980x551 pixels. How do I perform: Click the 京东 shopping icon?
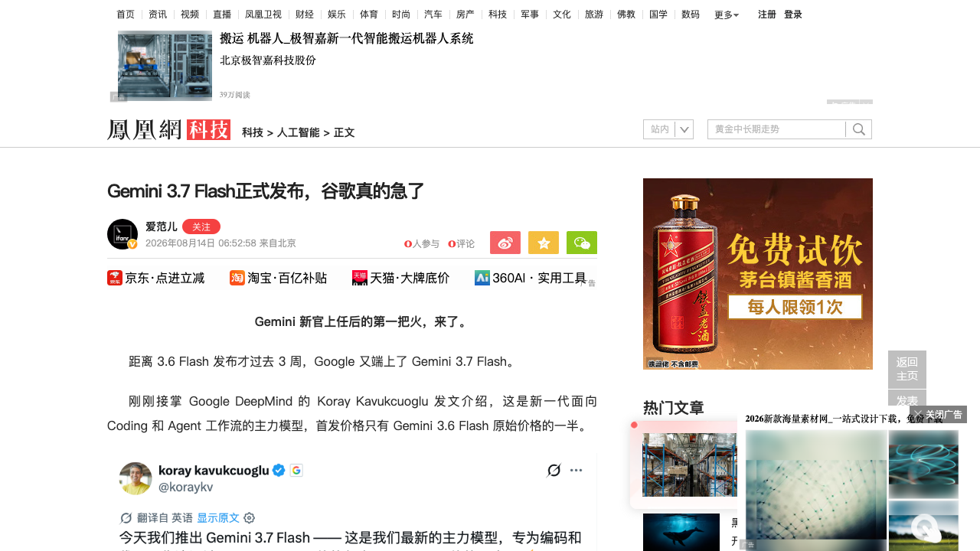coord(115,278)
